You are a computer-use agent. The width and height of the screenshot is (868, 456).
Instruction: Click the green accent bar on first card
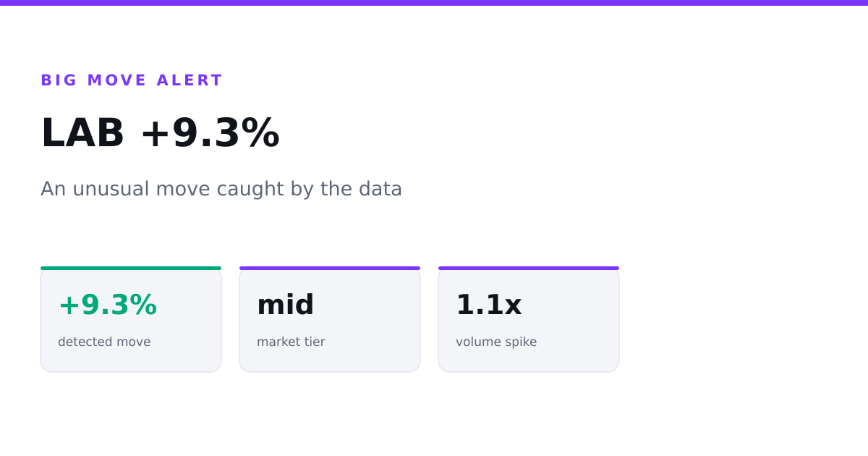(x=131, y=268)
